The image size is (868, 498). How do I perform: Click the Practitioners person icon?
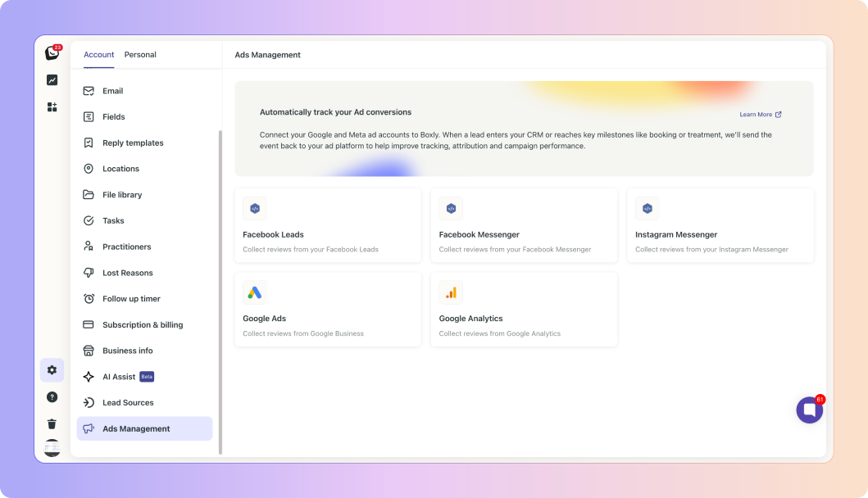pyautogui.click(x=89, y=247)
